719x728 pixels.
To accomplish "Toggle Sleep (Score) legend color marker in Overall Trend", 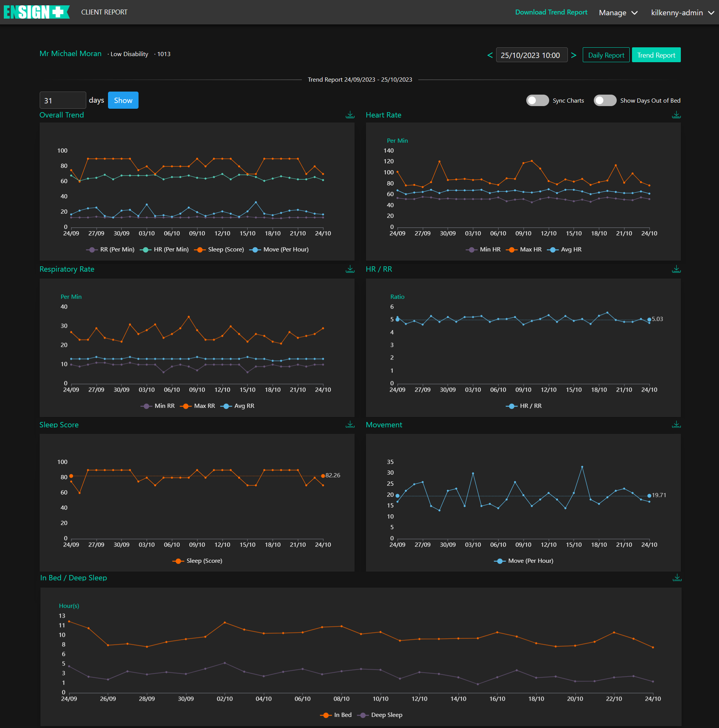I will pyautogui.click(x=199, y=250).
